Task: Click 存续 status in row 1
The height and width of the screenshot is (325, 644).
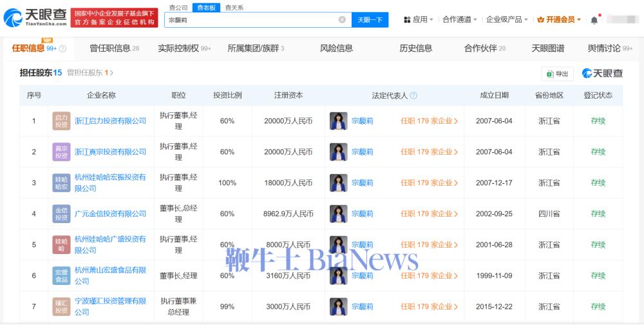Action: click(598, 121)
